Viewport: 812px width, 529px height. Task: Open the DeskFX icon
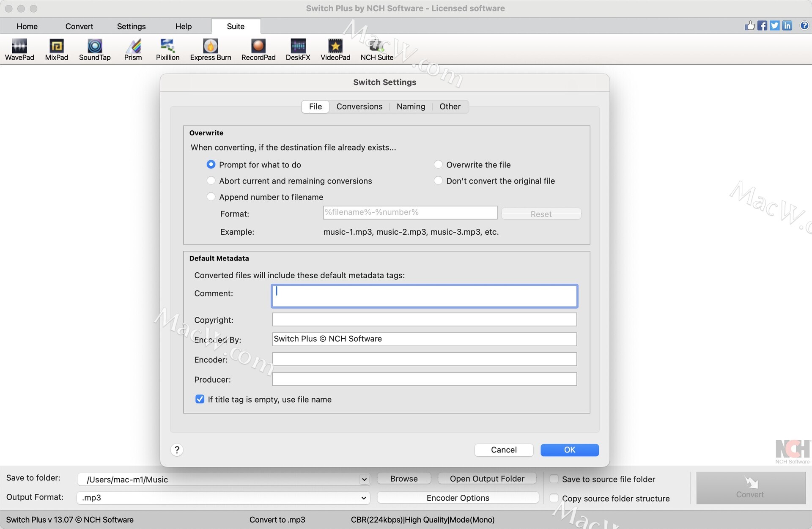point(298,49)
